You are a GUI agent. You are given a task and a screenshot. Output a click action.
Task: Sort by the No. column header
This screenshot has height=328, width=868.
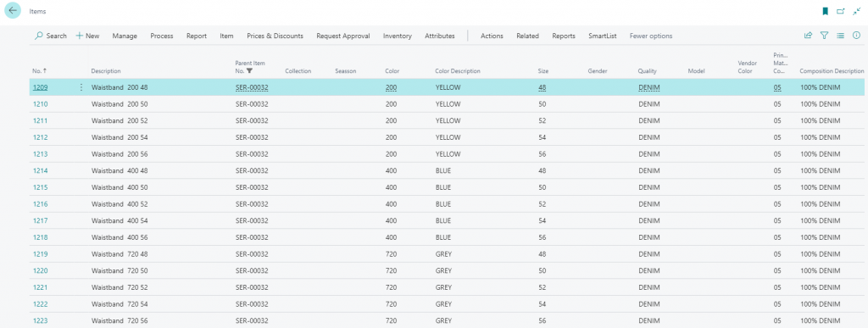point(39,71)
